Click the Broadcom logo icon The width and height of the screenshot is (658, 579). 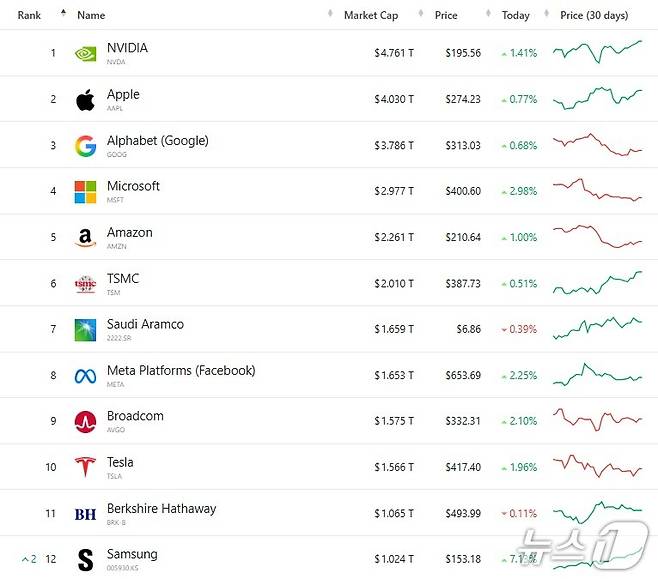click(x=86, y=422)
